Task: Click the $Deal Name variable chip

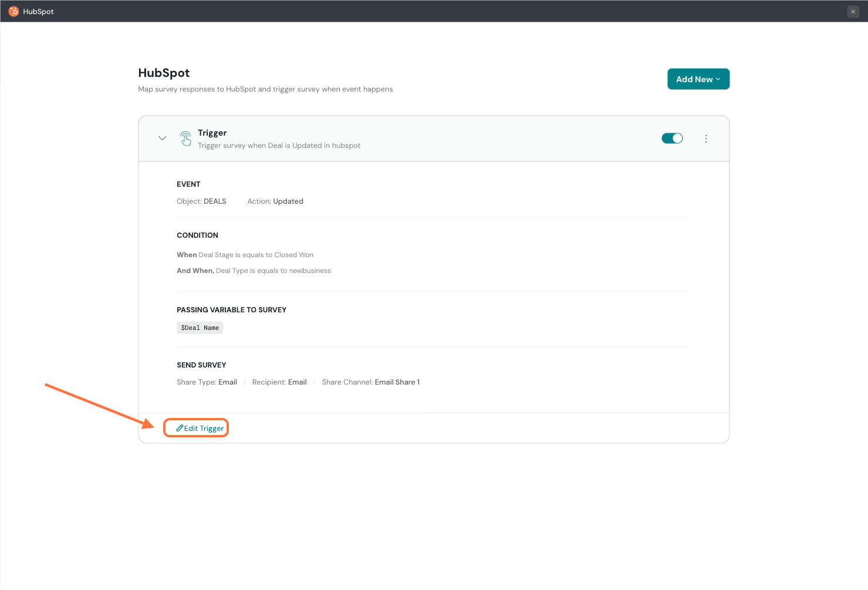Action: [x=200, y=328]
